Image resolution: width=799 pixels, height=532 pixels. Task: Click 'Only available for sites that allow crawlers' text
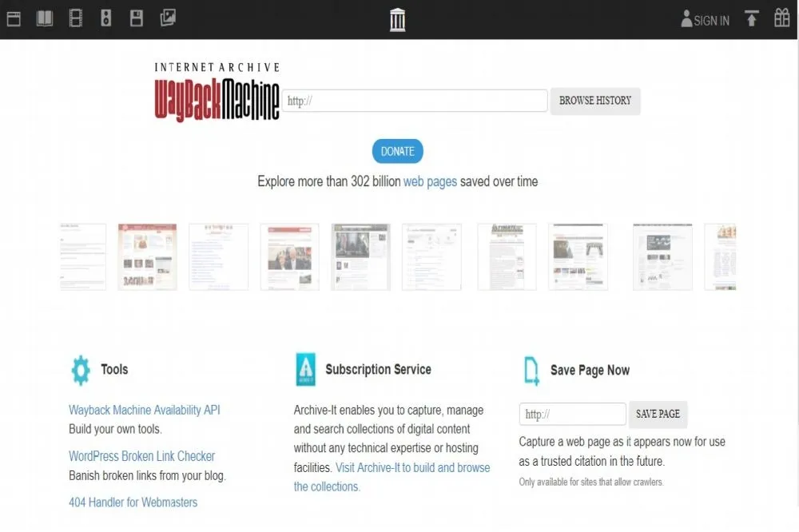[591, 482]
